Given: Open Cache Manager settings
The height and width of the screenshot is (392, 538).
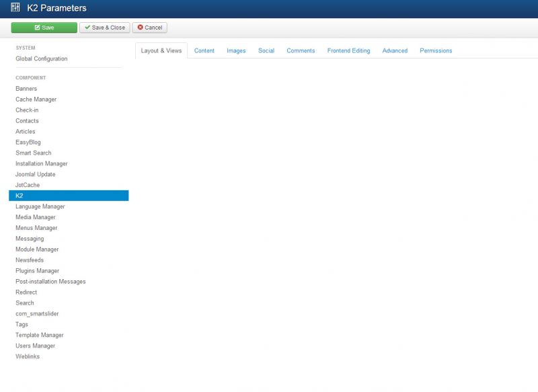Looking at the screenshot, I should click(x=36, y=99).
